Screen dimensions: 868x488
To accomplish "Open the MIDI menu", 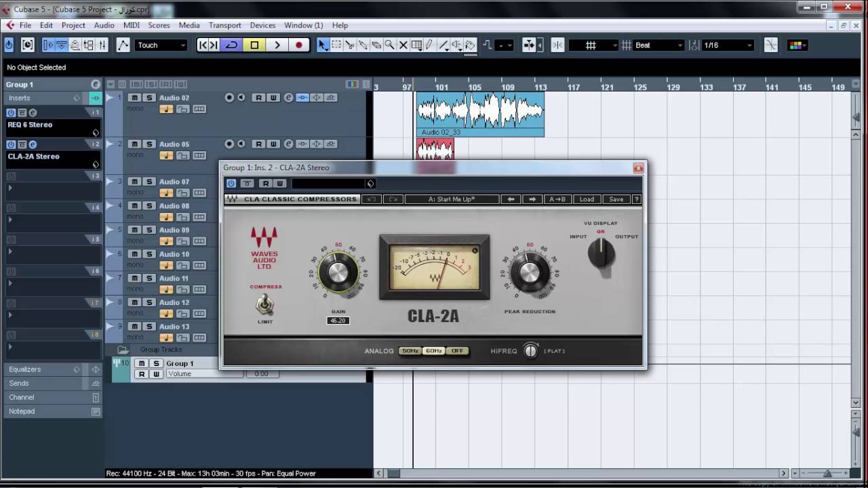I will 132,25.
